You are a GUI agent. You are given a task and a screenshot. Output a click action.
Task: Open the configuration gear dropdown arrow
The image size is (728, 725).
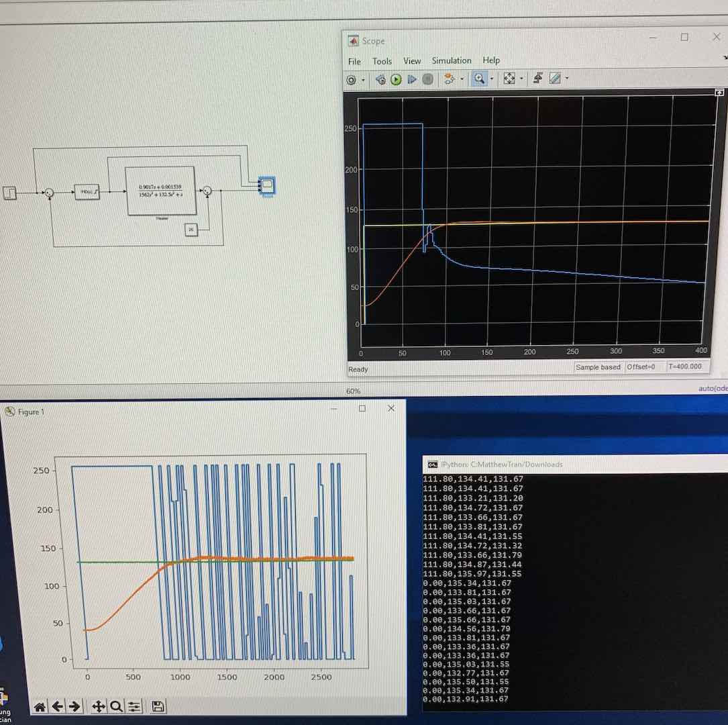pos(363,79)
